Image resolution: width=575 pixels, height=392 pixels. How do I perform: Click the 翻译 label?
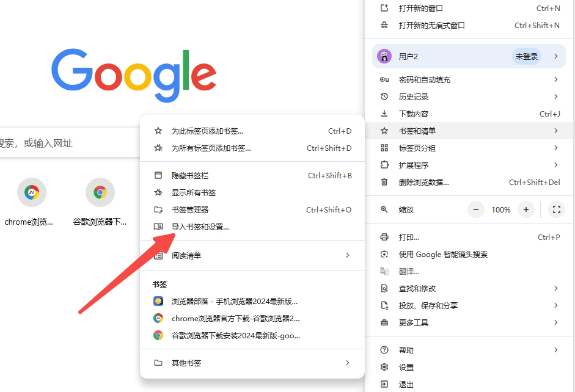point(409,272)
